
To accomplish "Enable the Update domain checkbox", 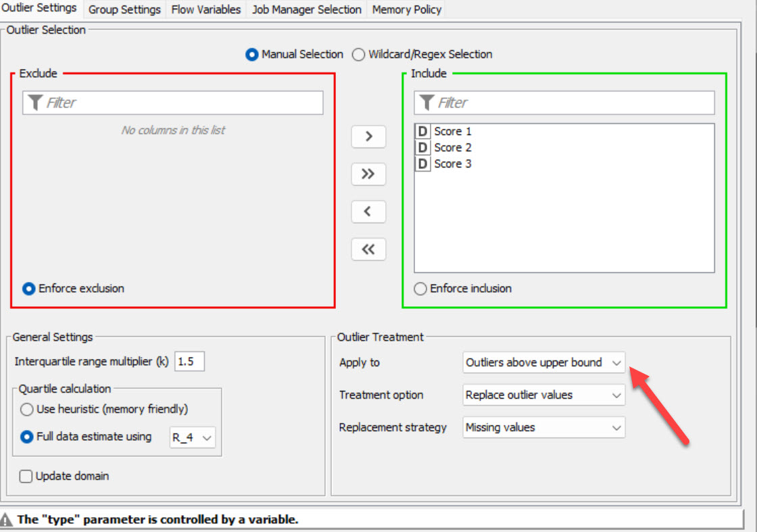I will pos(26,477).
